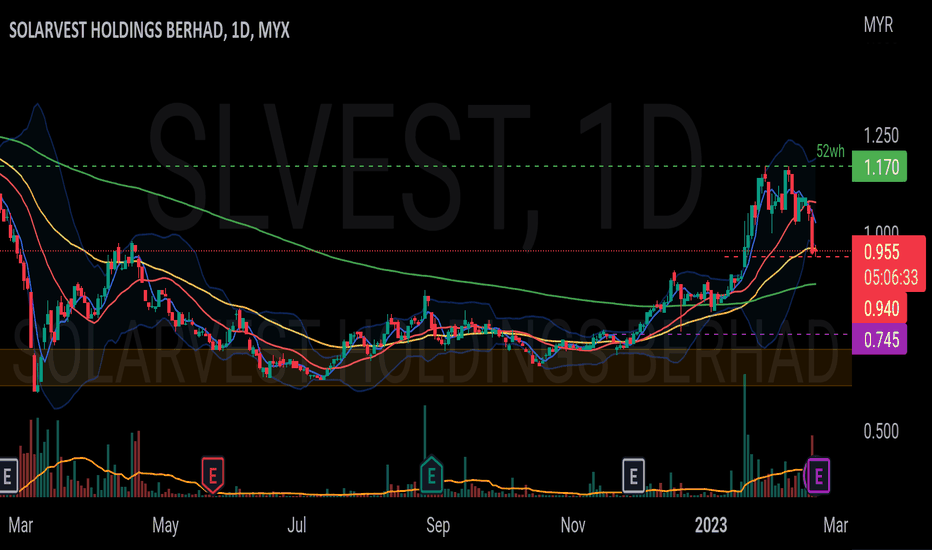Click the Nov time axis label
This screenshot has width=932, height=550.
(x=573, y=526)
